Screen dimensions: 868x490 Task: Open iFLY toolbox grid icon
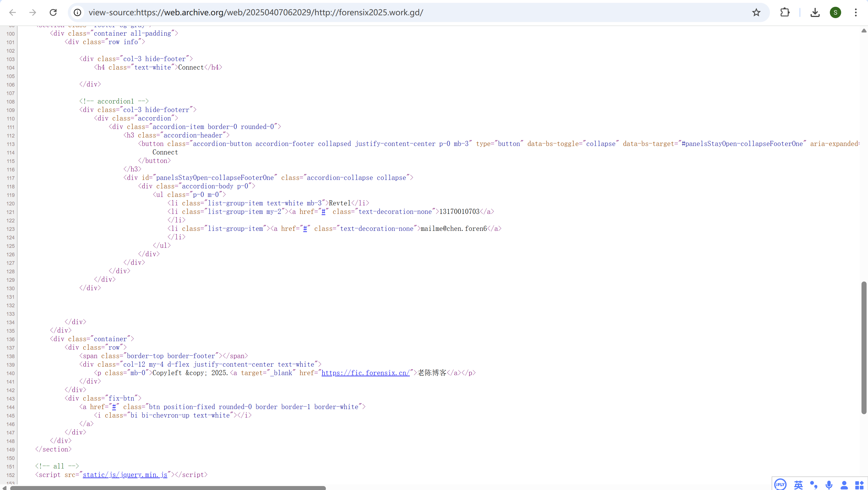click(860, 485)
